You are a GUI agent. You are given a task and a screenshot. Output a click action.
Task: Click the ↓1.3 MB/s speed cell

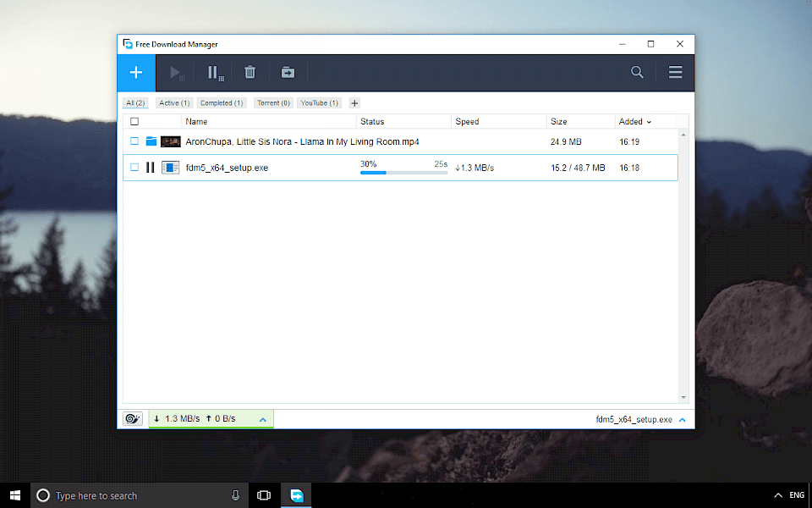(x=475, y=168)
